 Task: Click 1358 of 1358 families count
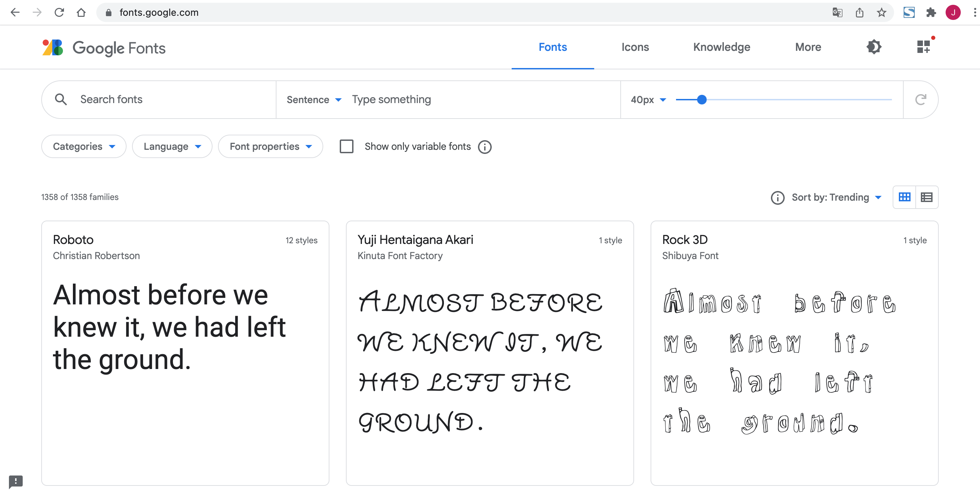click(x=80, y=197)
